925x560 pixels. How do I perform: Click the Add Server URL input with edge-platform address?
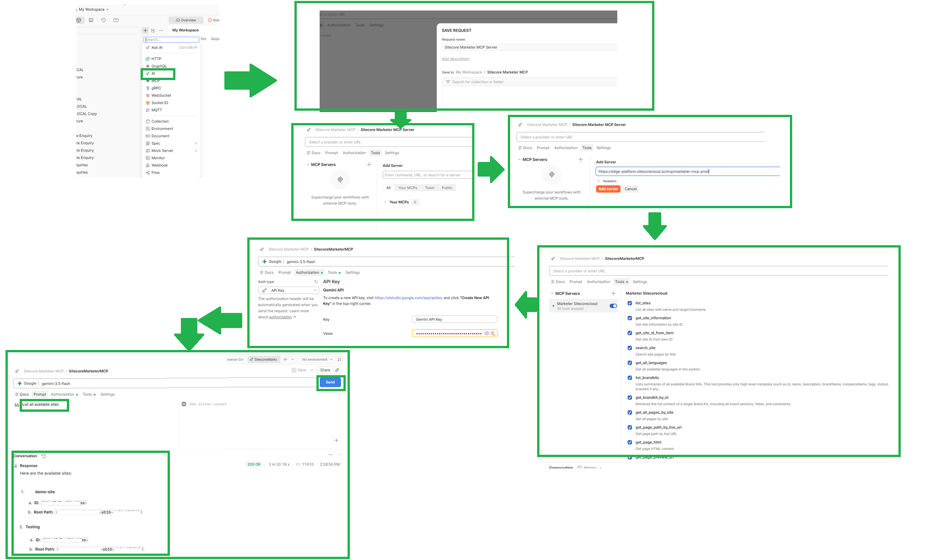tap(687, 172)
